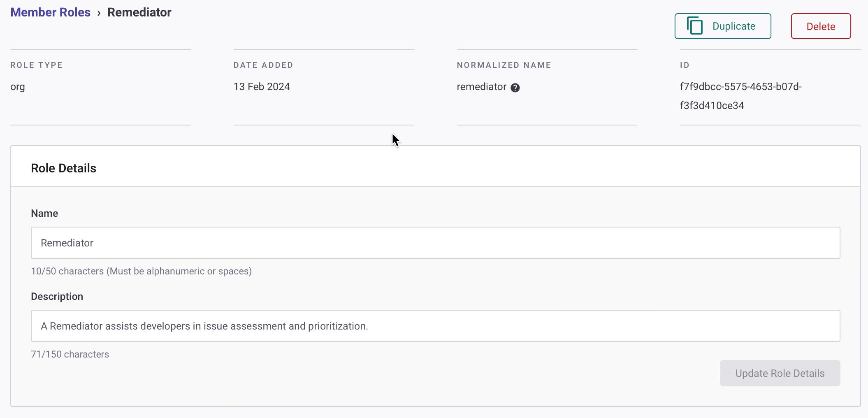Focus the Description input field

(x=435, y=326)
